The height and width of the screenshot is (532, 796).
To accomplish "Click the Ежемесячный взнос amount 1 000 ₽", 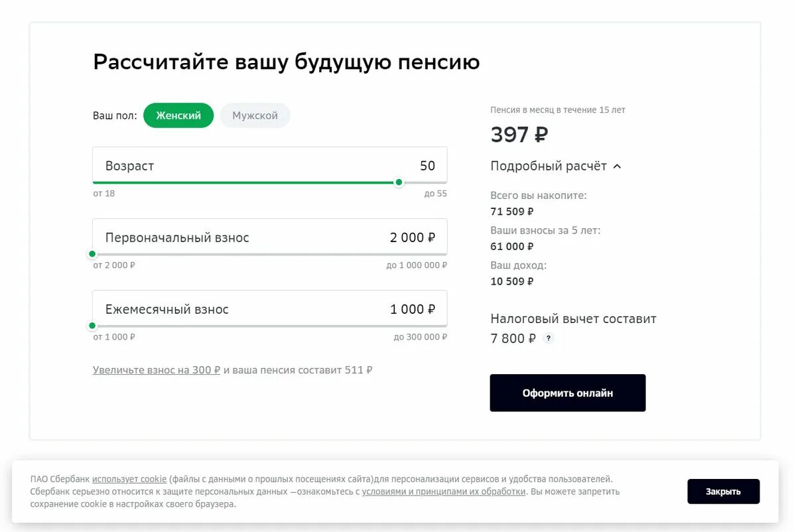I will (x=413, y=309).
